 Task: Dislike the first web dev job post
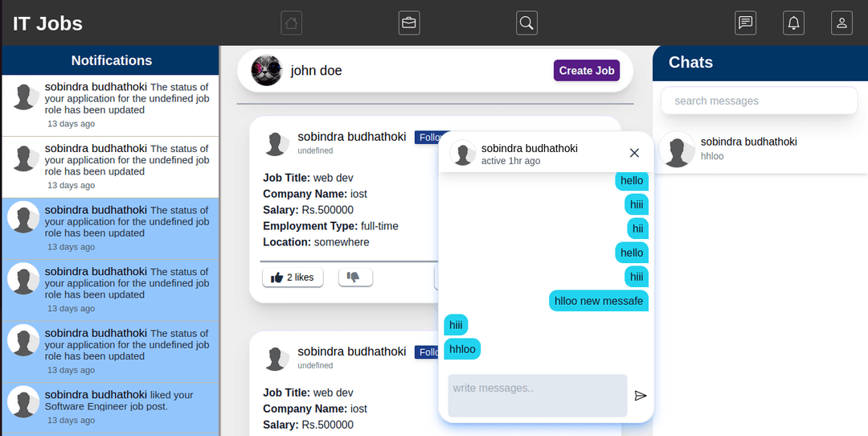355,277
